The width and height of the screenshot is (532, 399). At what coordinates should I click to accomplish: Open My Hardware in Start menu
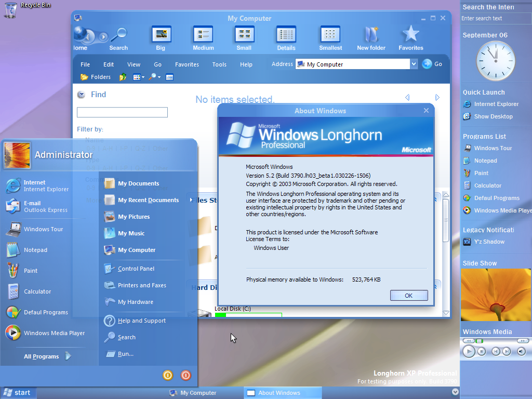click(x=129, y=302)
